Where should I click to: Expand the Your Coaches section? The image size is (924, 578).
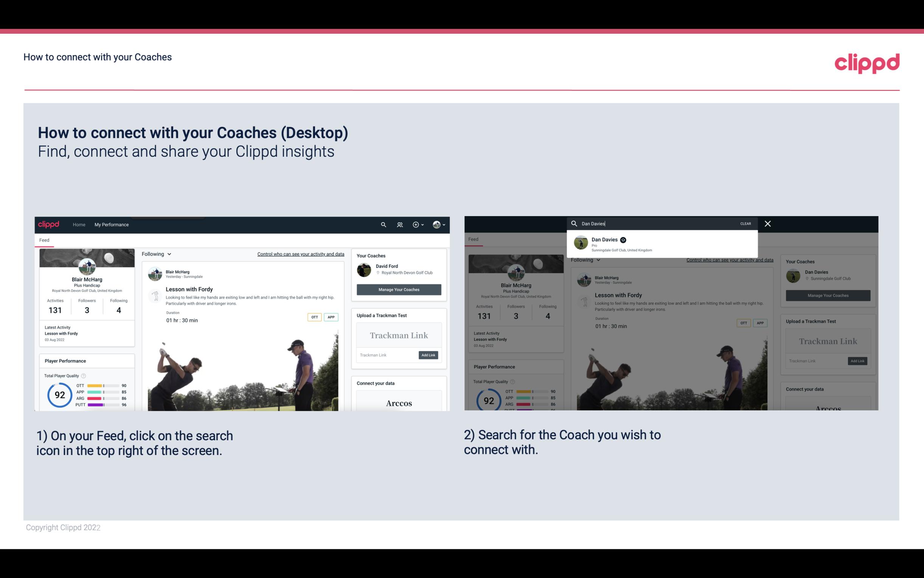pyautogui.click(x=371, y=256)
